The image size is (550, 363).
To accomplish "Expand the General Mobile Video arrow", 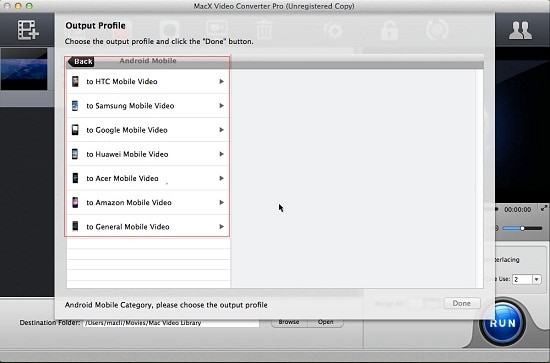I will (x=221, y=227).
